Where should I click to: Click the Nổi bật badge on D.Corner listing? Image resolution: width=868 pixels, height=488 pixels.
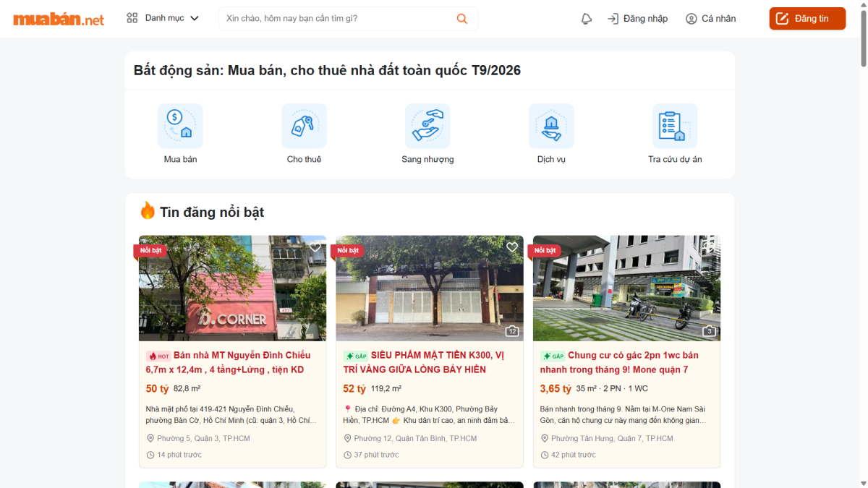click(150, 250)
